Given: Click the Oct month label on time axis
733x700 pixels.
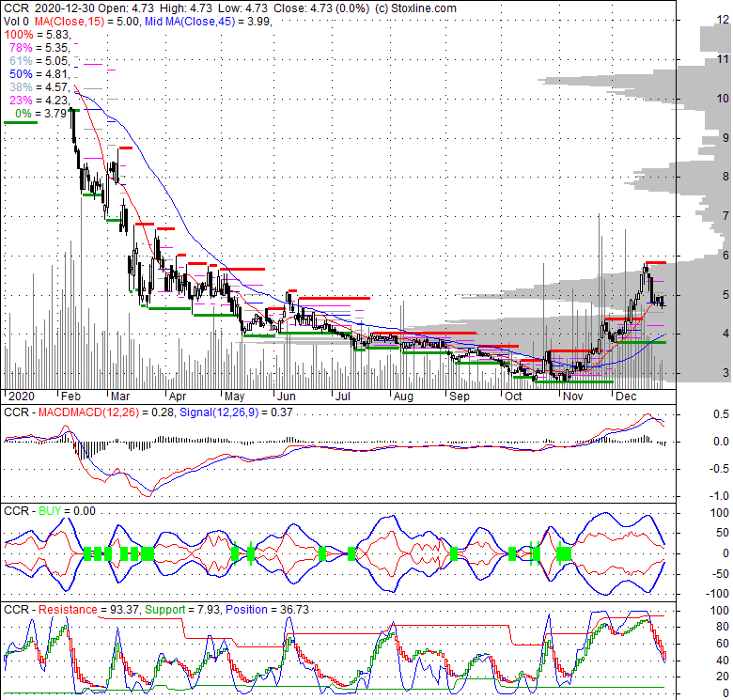Looking at the screenshot, I should tap(513, 397).
